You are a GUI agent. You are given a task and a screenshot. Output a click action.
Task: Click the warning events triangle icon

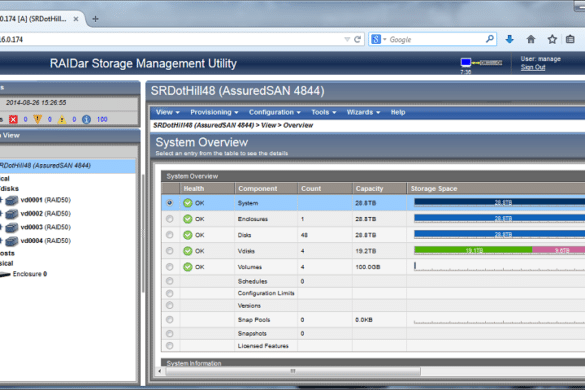point(62,119)
